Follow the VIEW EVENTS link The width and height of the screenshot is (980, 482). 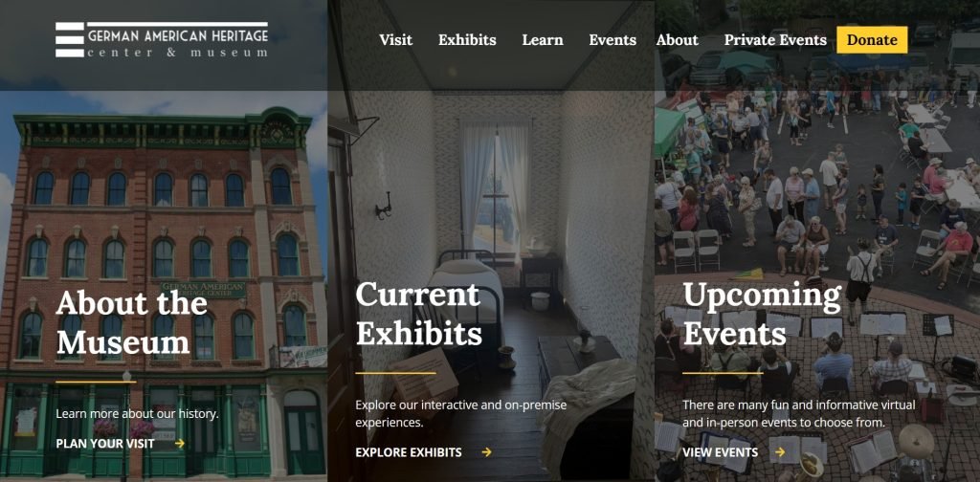coord(720,452)
